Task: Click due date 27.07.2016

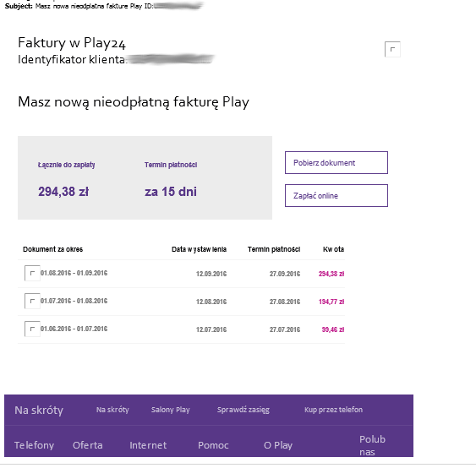Action: pyautogui.click(x=285, y=329)
